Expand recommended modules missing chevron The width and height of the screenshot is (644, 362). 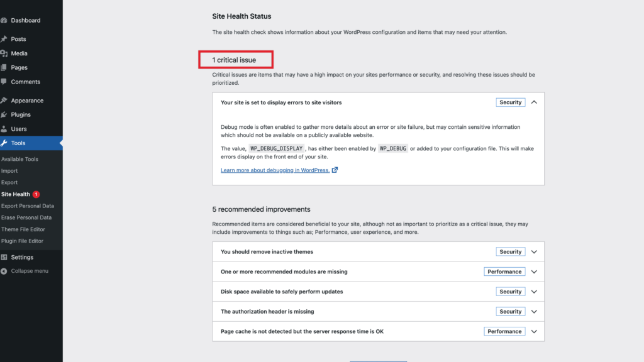[x=534, y=271]
